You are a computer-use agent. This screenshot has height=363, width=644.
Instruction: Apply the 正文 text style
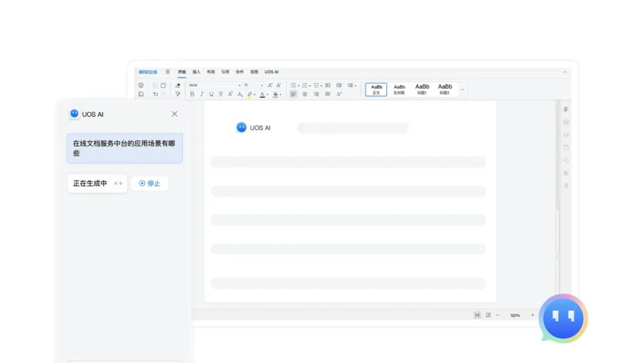[x=376, y=89]
